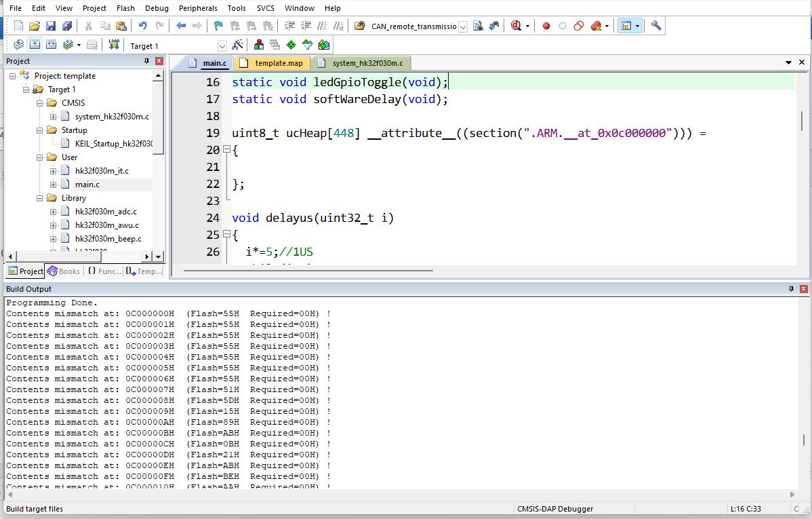Click the 'Programming Done.' output line
Image resolution: width=812 pixels, height=519 pixels.
52,303
